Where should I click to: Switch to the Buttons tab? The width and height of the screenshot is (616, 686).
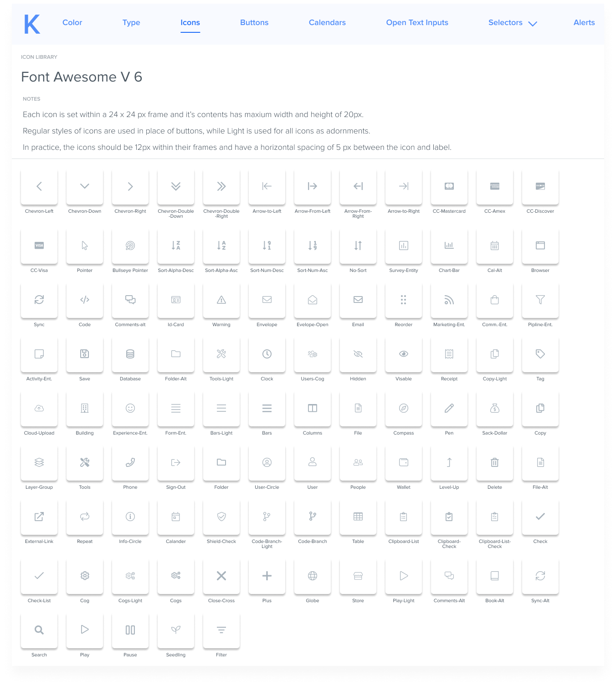point(254,23)
